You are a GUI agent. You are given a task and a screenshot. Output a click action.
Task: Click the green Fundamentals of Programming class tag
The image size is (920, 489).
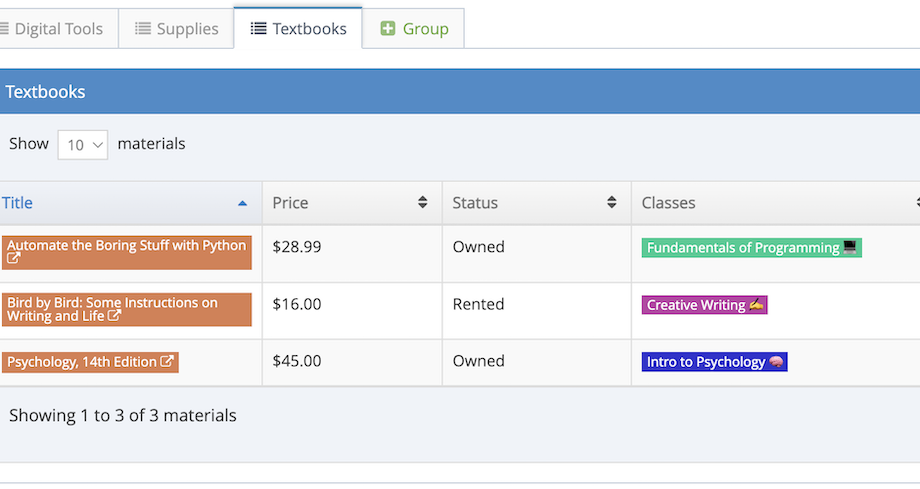tap(751, 248)
